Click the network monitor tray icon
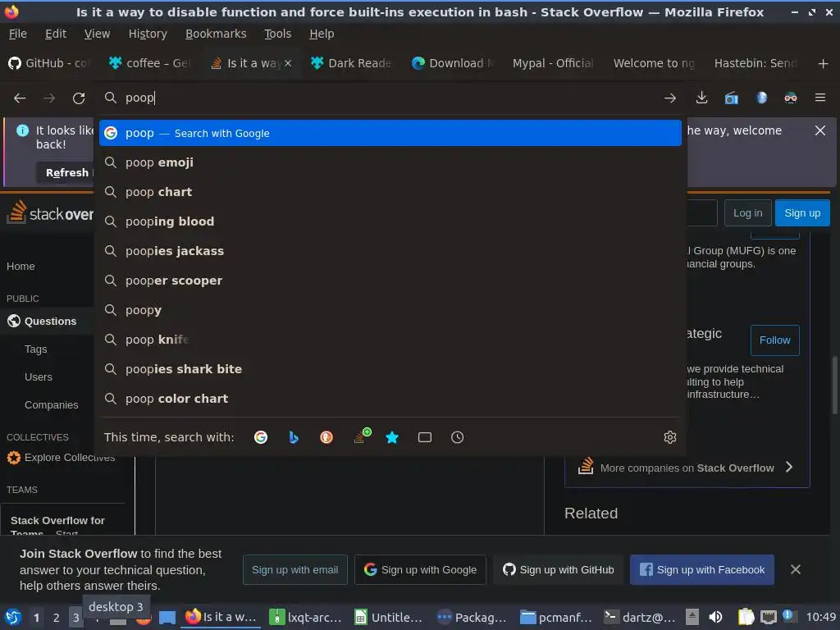 (768, 617)
